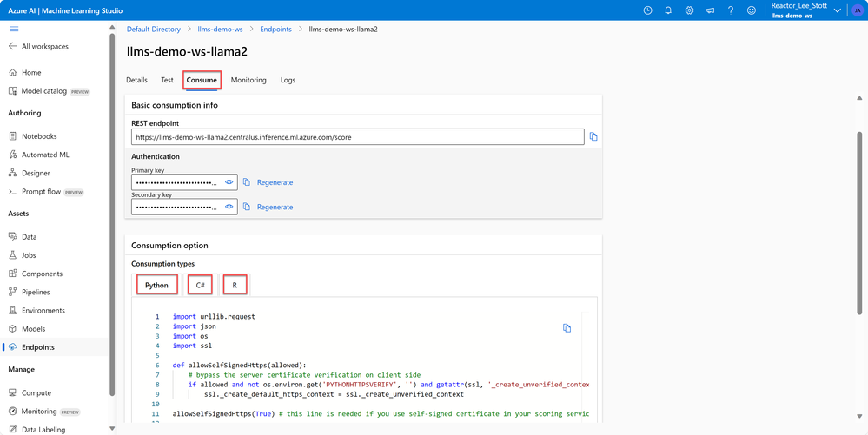This screenshot has height=435, width=868.
Task: Go to Endpoints breadcrumb
Action: pos(275,29)
